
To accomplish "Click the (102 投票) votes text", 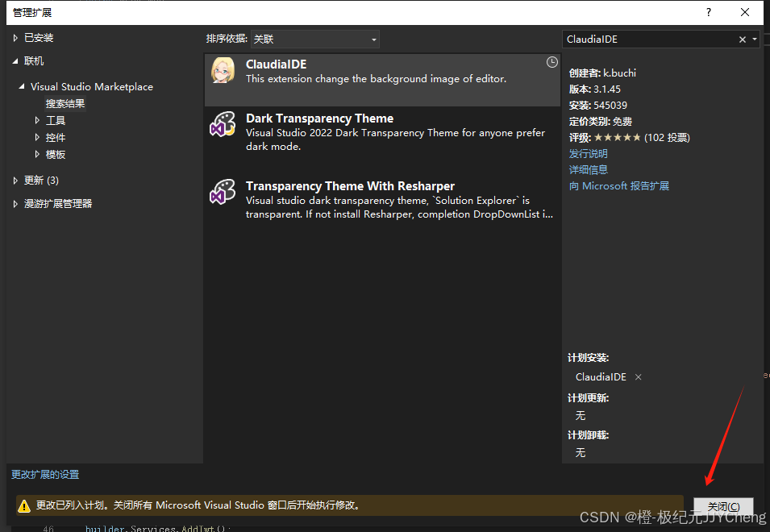I will click(x=667, y=137).
